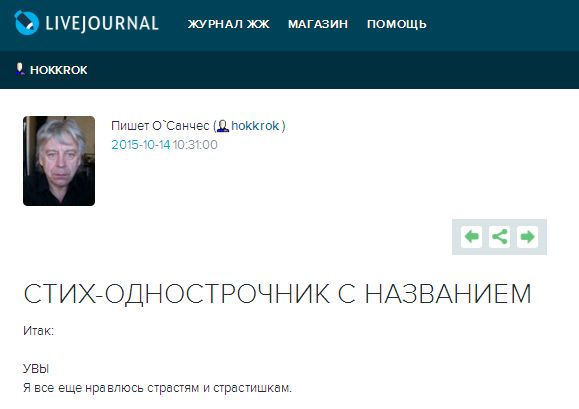Click the Пишет О`Санчес author text
Viewport: 579px width, 409px height.
point(160,126)
